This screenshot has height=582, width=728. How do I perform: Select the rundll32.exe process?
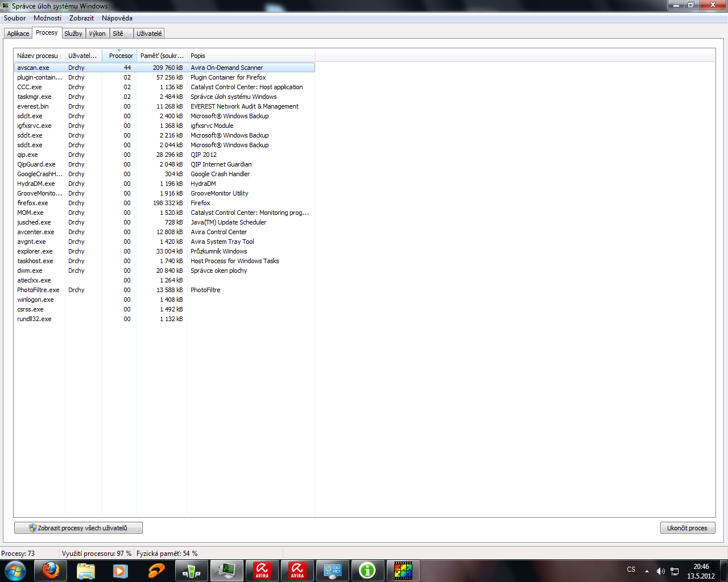164,319
